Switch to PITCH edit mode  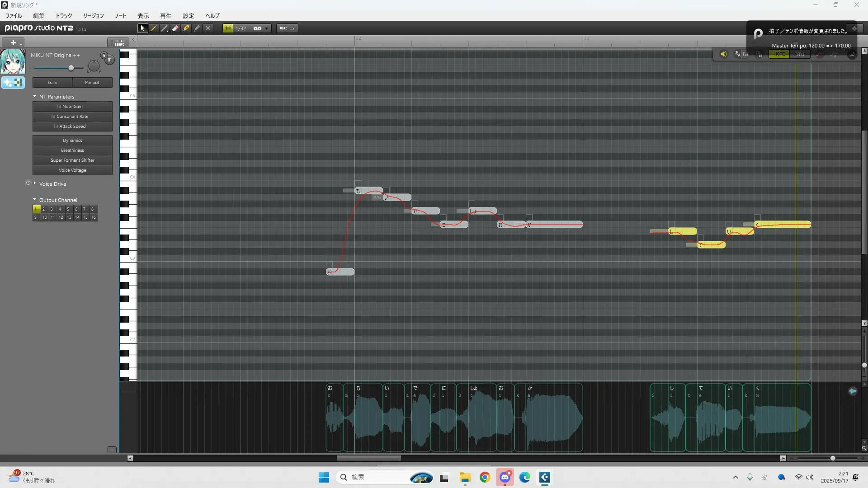(800, 54)
